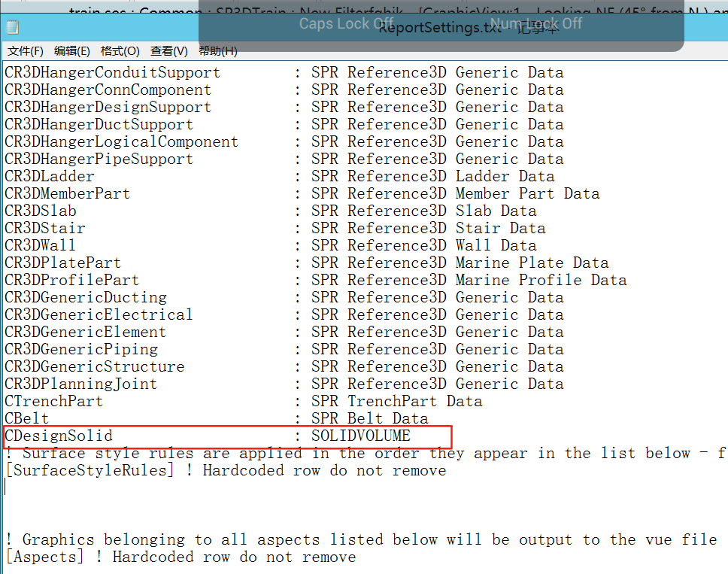Viewport: 728px width, 574px height.
Task: Click the text CTrenchPart
Action: pyautogui.click(x=54, y=401)
